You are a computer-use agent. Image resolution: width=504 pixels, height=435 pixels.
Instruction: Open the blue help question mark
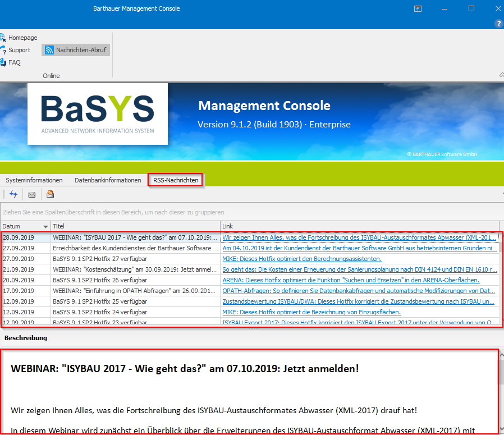[498, 24]
